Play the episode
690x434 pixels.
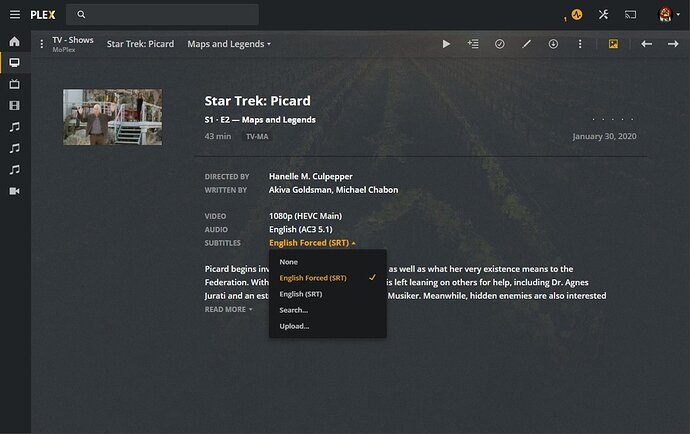(446, 44)
